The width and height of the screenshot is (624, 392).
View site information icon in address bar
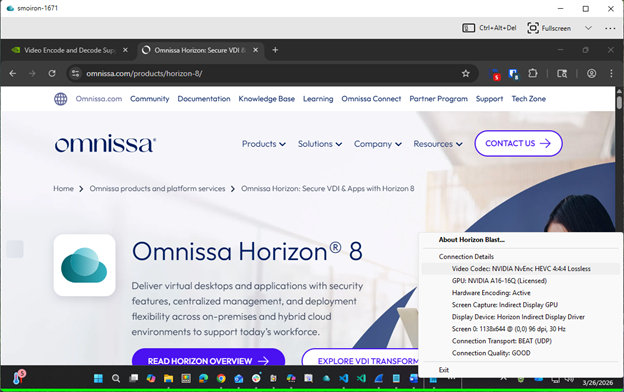tap(76, 73)
